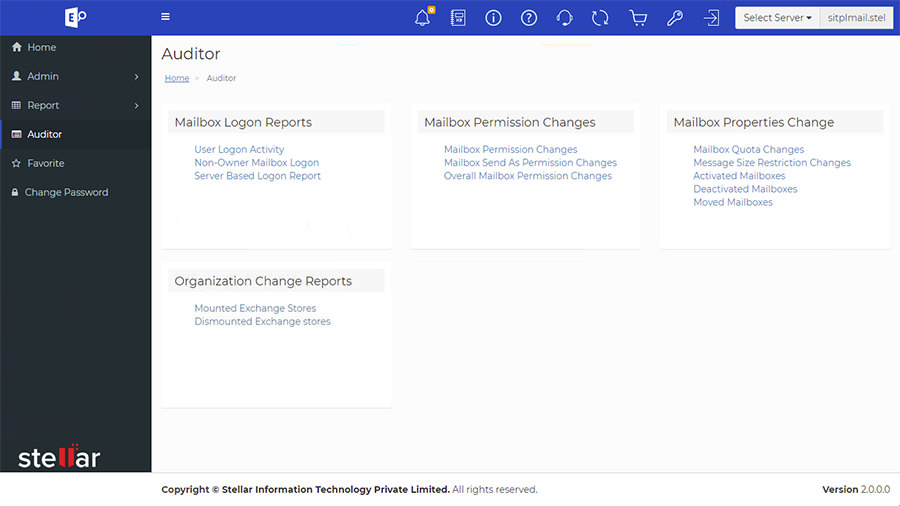Open the log report icon in header
The image size is (900, 506).
point(458,18)
